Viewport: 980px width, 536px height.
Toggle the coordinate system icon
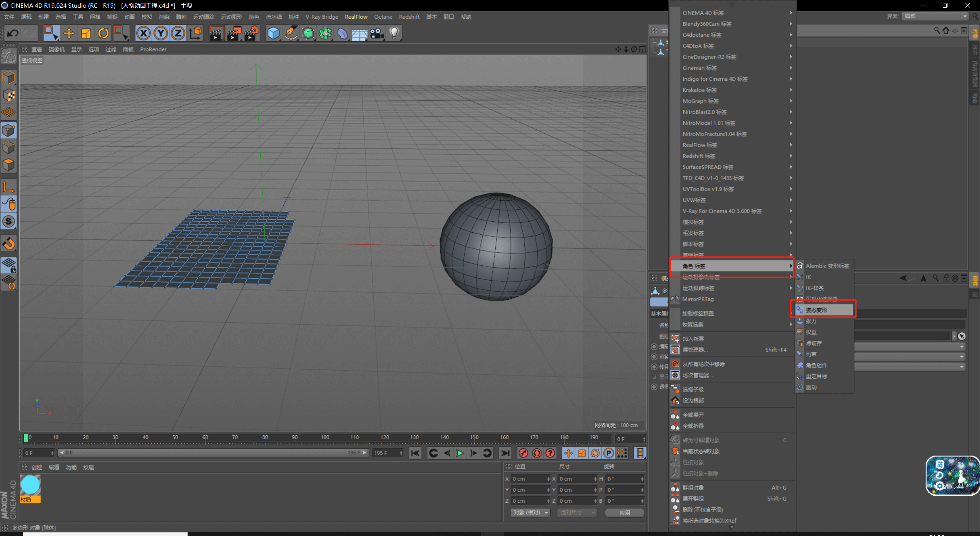pyautogui.click(x=196, y=33)
